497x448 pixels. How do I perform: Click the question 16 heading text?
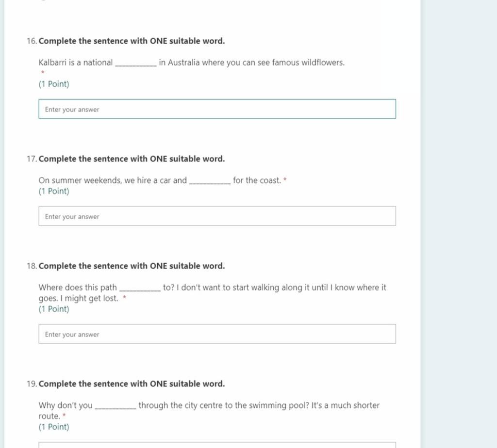coord(132,41)
